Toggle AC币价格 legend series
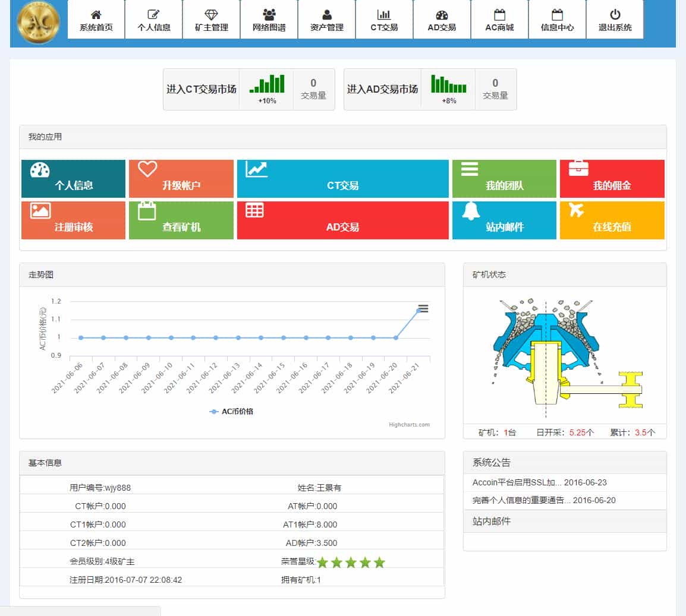 click(x=231, y=412)
